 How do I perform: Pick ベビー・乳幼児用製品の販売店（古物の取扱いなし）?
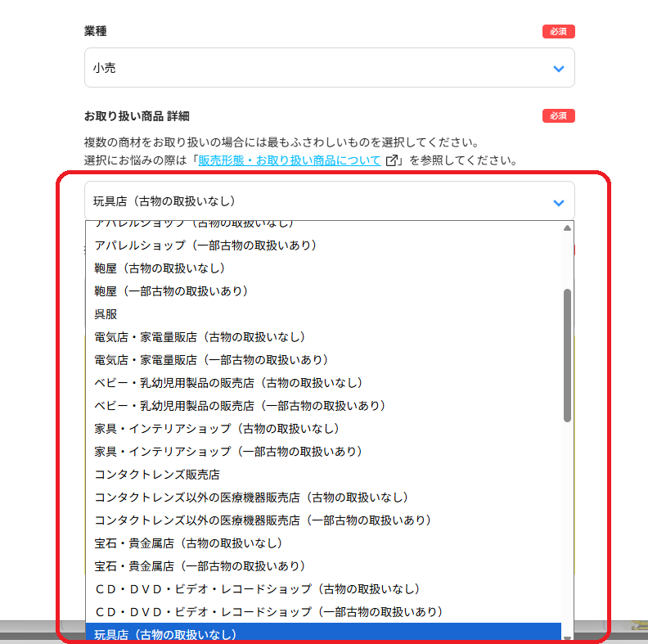pos(228,383)
